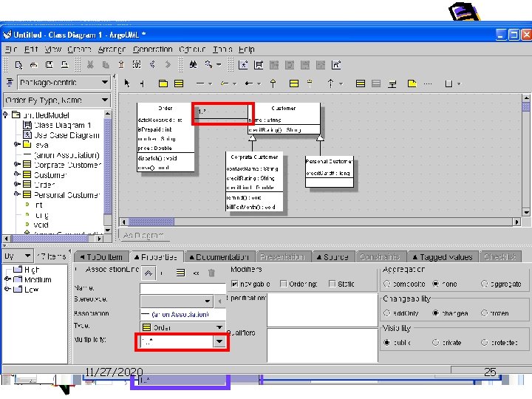Open the Multiplicity dropdown arrow
The width and height of the screenshot is (532, 399).
pos(219,341)
